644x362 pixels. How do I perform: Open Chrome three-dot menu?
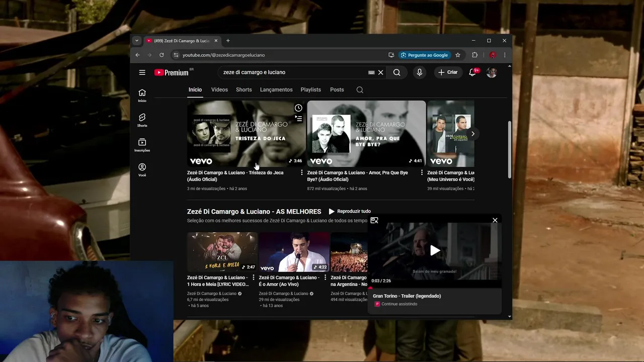click(505, 55)
